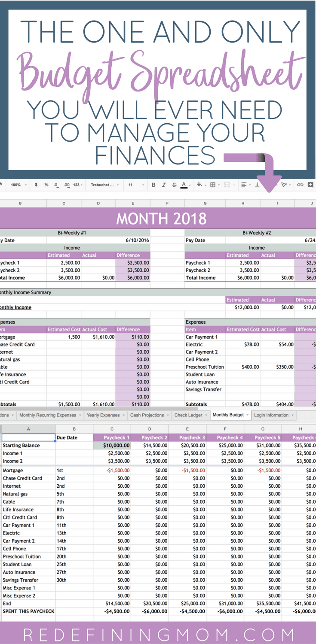Screen dimensions: 316x644
Task: Select SPENT THIS PAYCHECK label cell
Action: (x=28, y=611)
